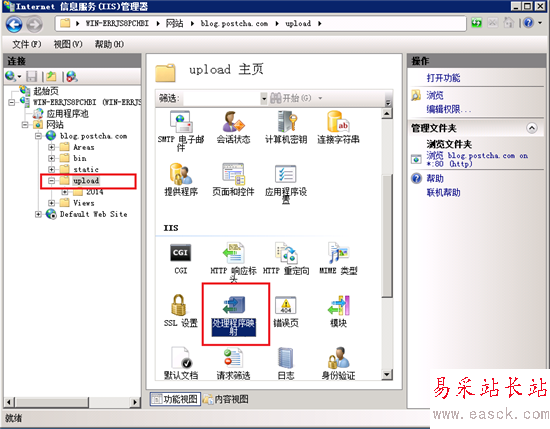Click the 联机帮助 link

pos(443,192)
